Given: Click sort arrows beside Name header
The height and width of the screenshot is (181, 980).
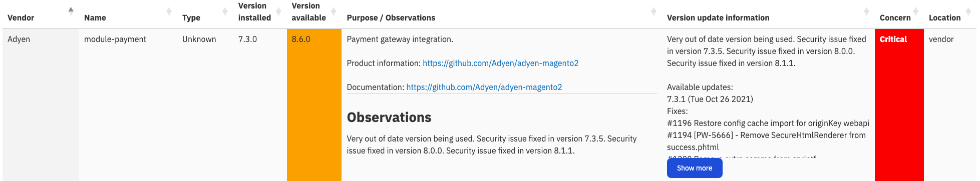Looking at the screenshot, I should [169, 11].
